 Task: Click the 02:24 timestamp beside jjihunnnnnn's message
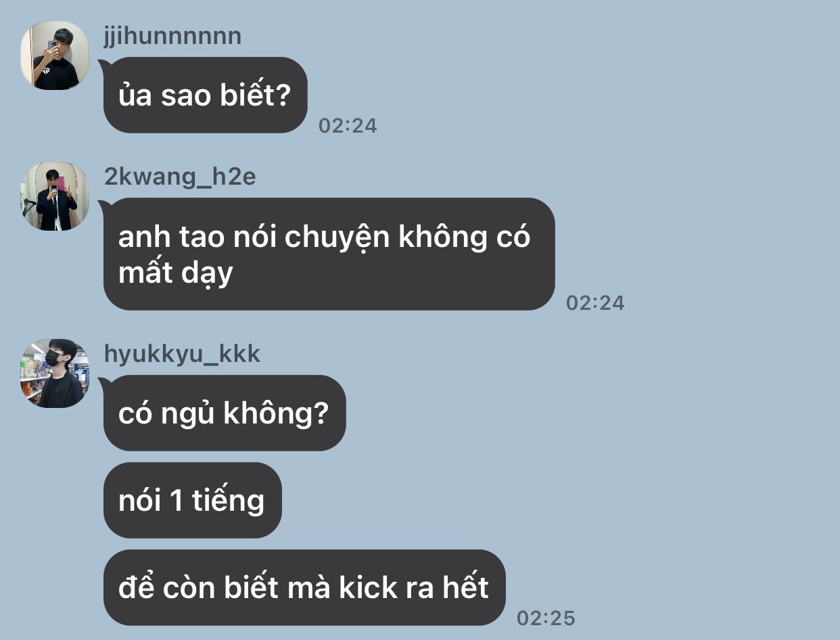tap(348, 126)
